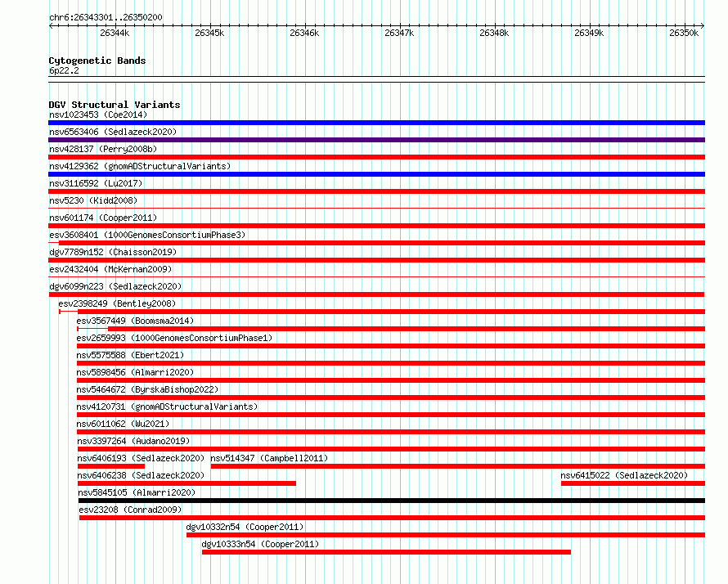Click the blue bar under nsv4129362
728x584 pixels.
point(376,174)
